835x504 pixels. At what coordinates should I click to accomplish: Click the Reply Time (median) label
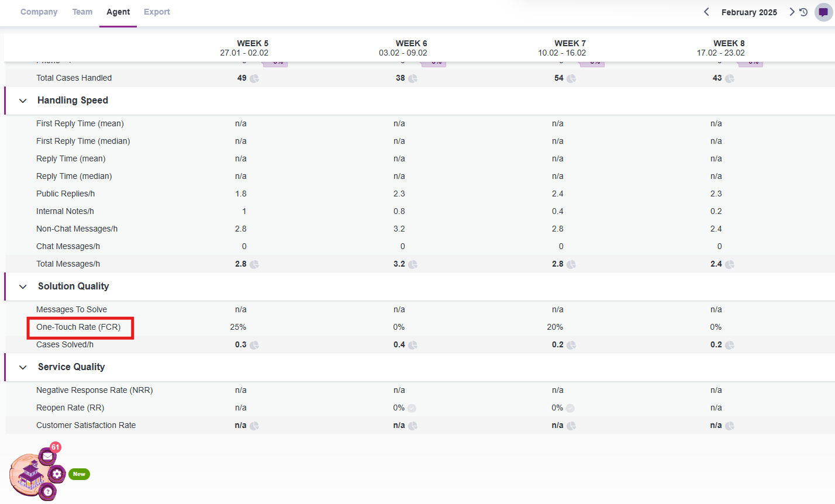[74, 176]
